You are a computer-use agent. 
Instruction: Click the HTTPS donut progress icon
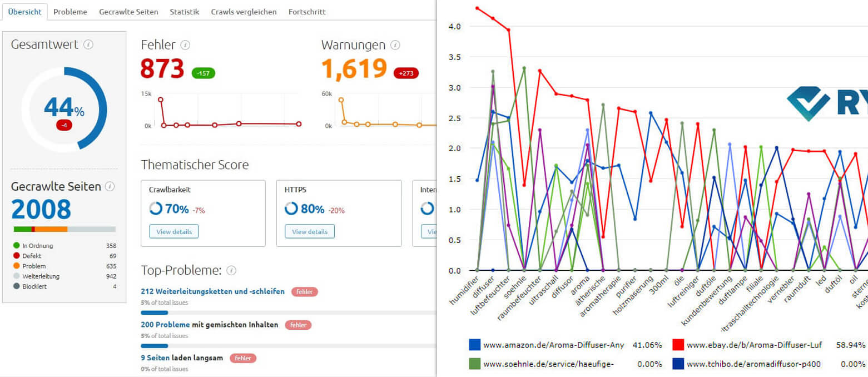(291, 209)
